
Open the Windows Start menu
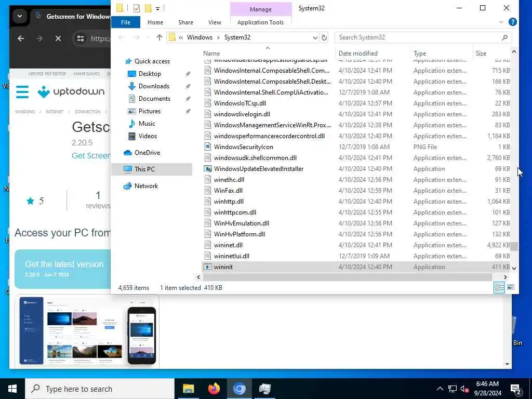(x=12, y=389)
